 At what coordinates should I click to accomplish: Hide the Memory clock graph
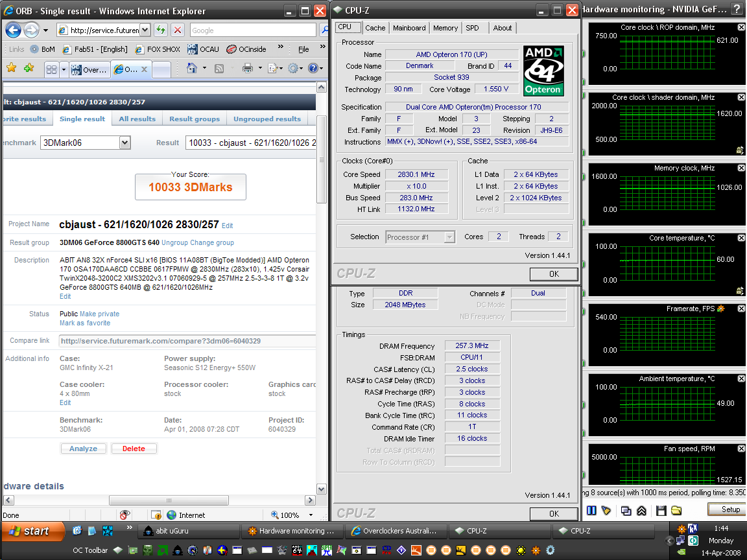(741, 168)
